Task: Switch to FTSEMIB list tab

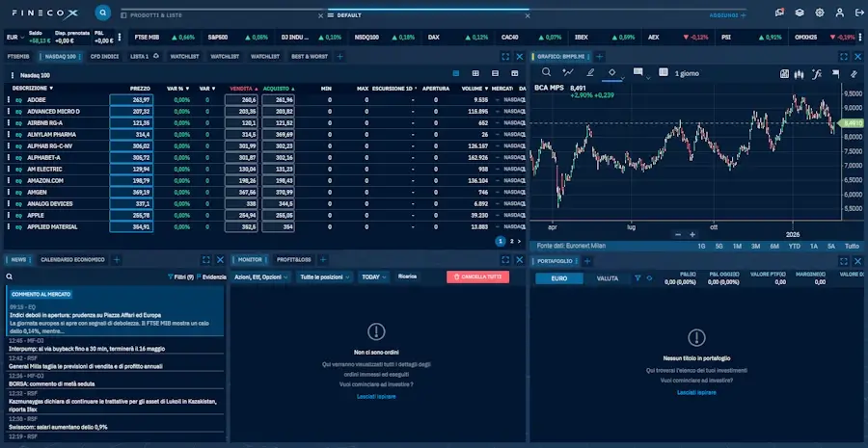Action: coord(18,57)
